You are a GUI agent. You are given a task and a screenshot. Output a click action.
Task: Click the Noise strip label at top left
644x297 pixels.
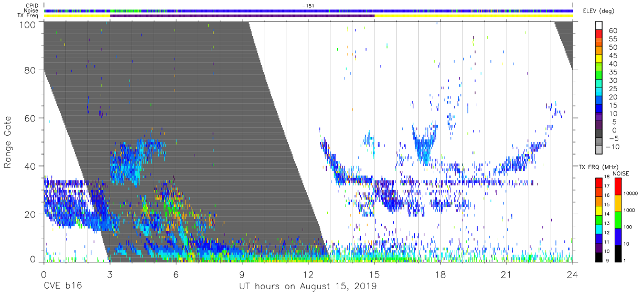(x=32, y=10)
